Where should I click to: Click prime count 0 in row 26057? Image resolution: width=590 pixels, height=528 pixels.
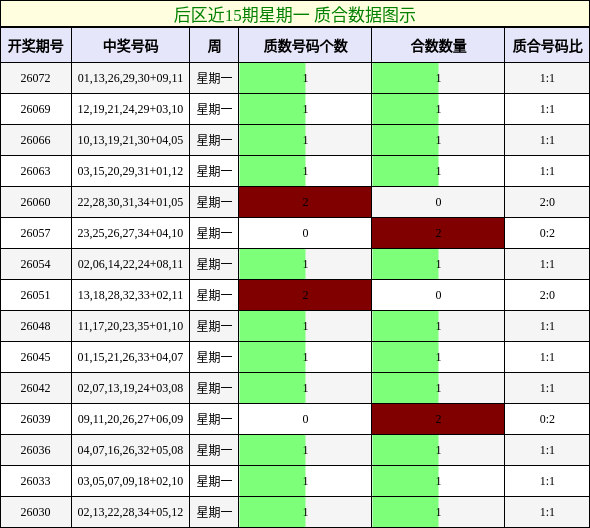(305, 233)
